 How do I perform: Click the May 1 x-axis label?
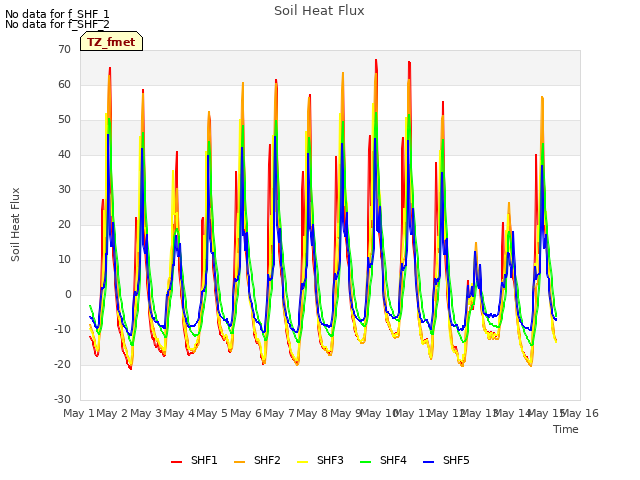click(79, 413)
